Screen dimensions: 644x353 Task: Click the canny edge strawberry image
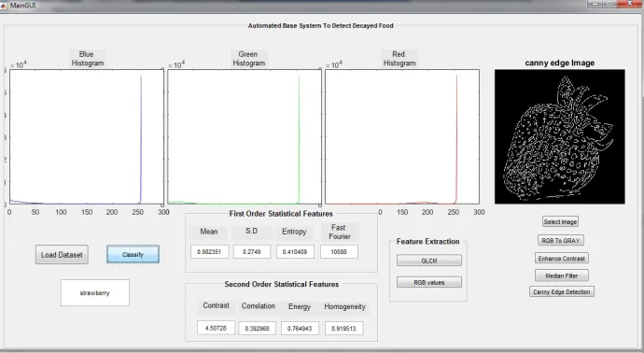click(560, 136)
